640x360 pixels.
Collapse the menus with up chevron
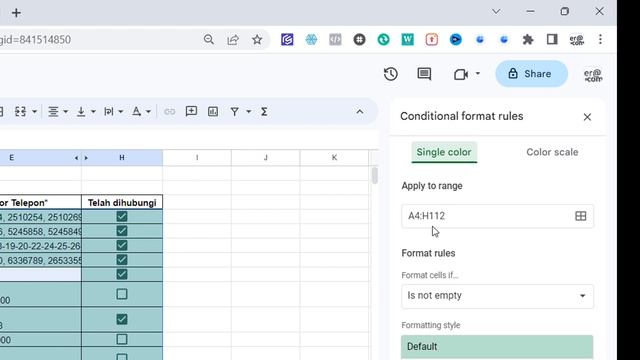coord(360,111)
